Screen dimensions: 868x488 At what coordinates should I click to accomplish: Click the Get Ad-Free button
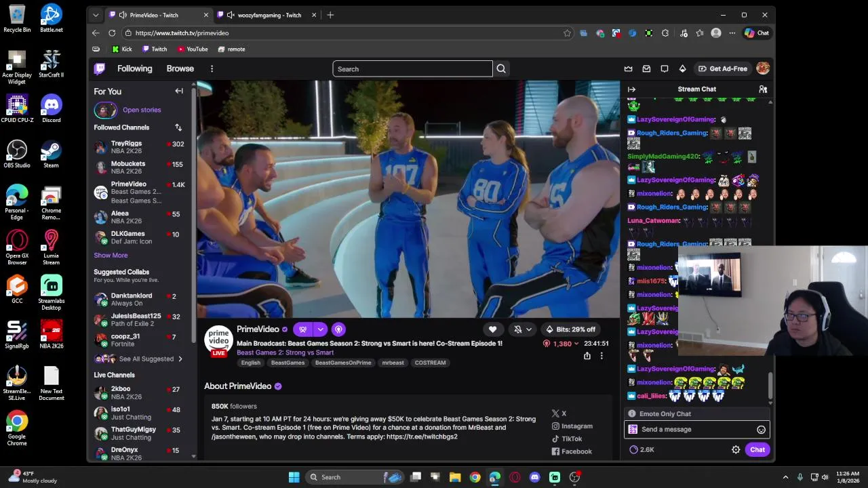723,68
